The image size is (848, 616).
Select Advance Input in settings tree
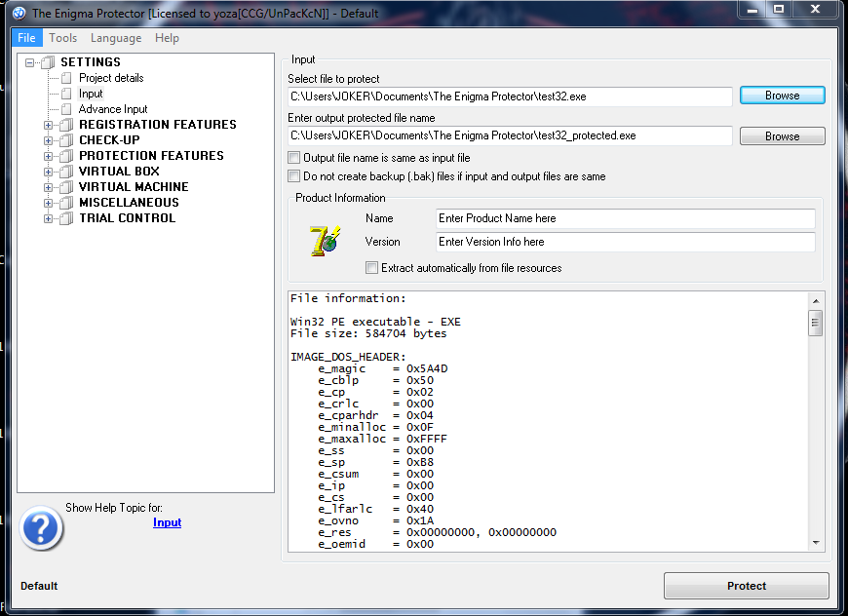[x=113, y=109]
